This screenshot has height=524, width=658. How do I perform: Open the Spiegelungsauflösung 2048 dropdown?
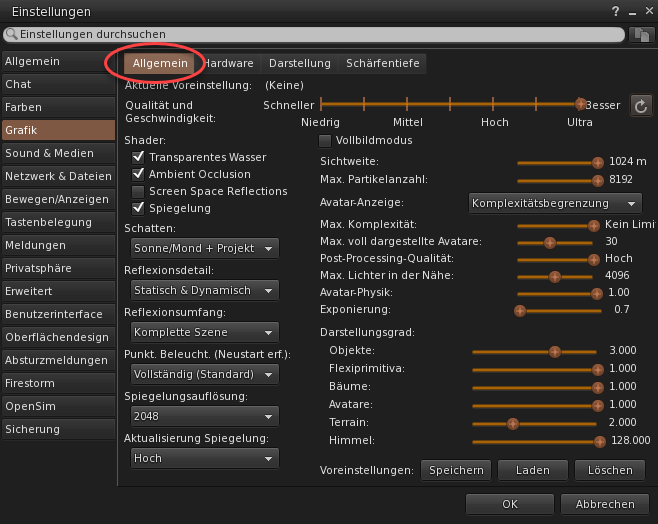pos(203,416)
